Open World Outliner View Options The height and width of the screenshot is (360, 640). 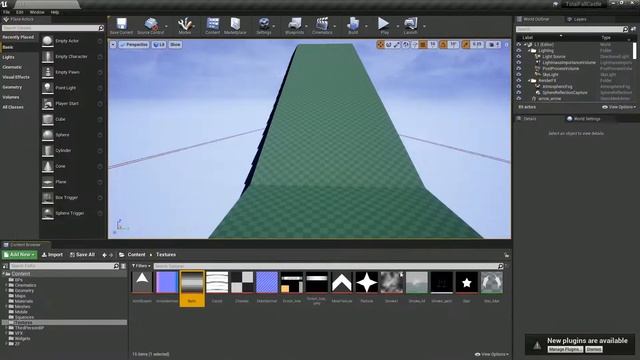(x=619, y=107)
